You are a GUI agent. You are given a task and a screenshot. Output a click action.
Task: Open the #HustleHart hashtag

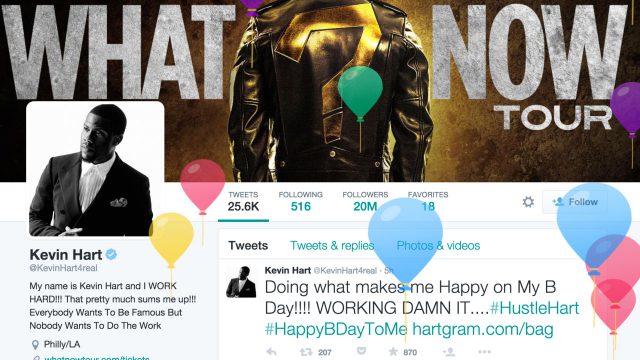534,308
